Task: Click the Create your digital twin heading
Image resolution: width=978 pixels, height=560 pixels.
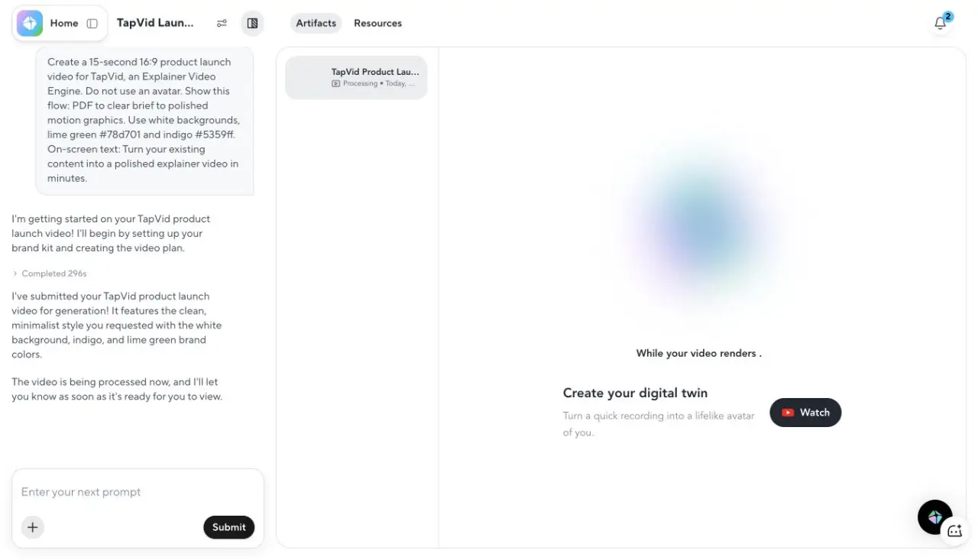Action: [x=635, y=393]
